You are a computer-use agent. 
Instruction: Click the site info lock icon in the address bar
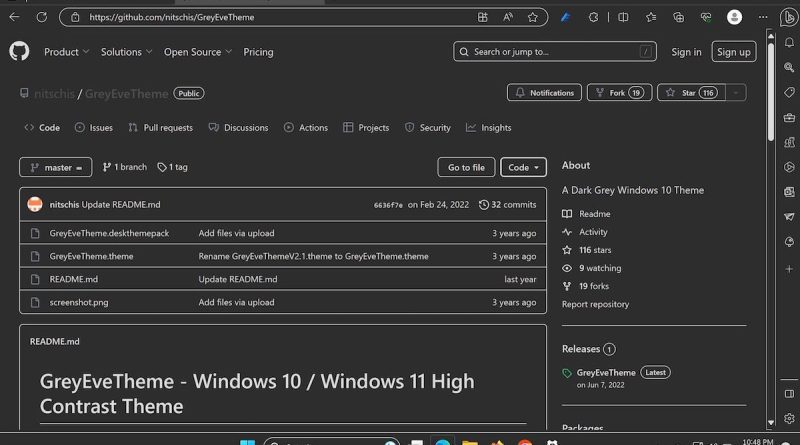pyautogui.click(x=75, y=17)
